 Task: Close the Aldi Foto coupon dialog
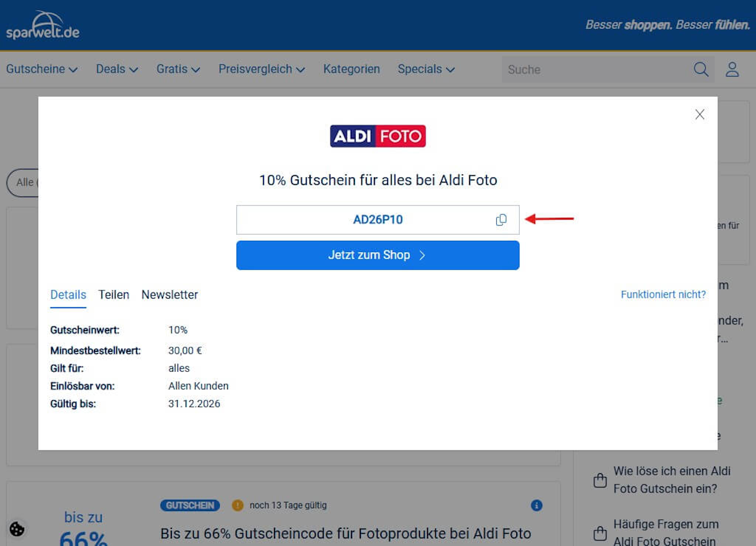point(700,115)
